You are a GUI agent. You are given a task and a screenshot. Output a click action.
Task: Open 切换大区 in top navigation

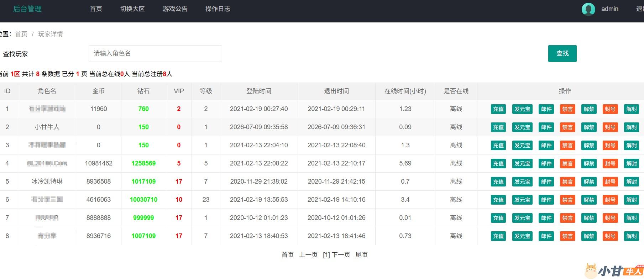(x=132, y=9)
